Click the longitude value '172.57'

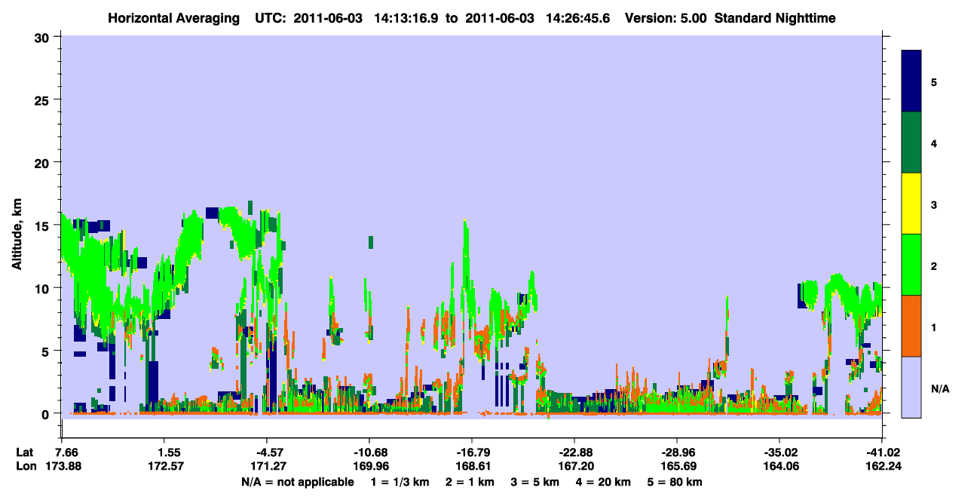(x=165, y=466)
